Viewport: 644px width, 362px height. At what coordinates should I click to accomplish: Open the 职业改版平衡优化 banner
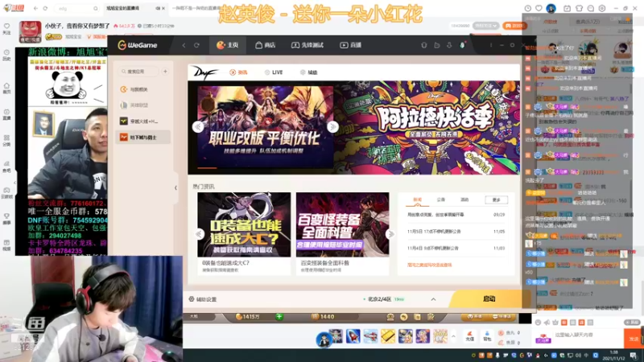[x=266, y=127]
